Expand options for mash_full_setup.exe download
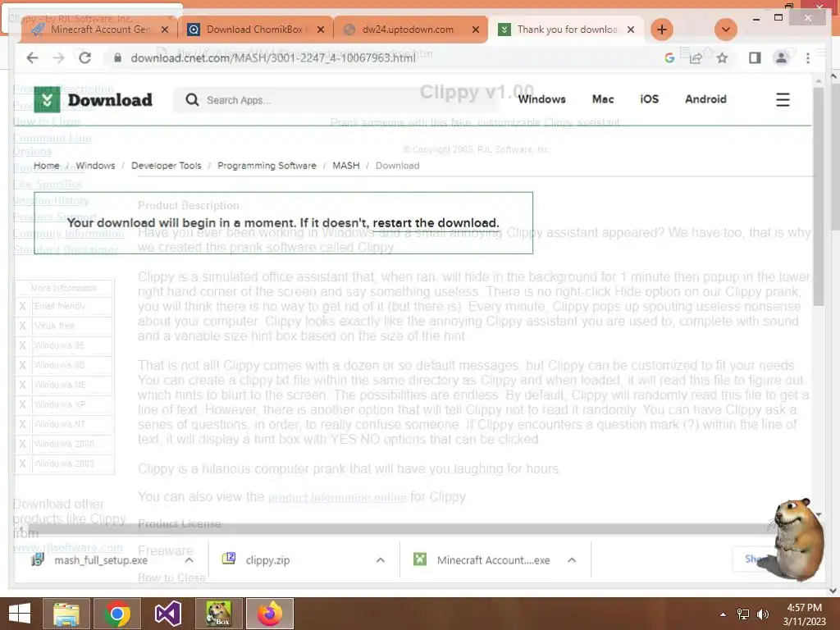Viewport: 840px width, 630px height. (189, 560)
